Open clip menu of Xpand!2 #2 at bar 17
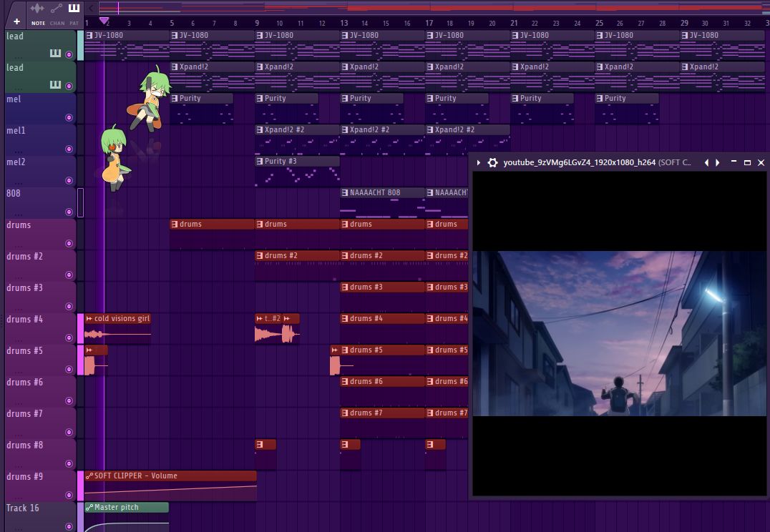The width and height of the screenshot is (770, 532). pyautogui.click(x=429, y=129)
